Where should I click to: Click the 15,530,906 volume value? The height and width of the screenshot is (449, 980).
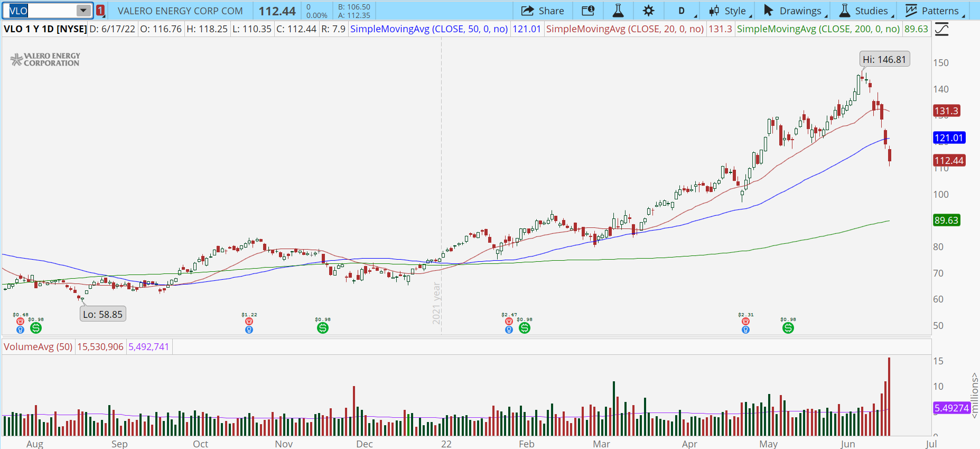tap(100, 347)
